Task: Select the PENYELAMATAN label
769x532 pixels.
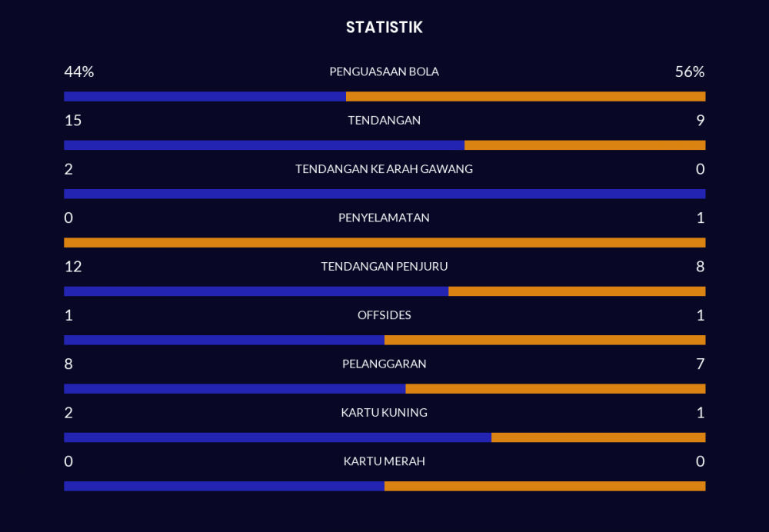Action: 384,218
